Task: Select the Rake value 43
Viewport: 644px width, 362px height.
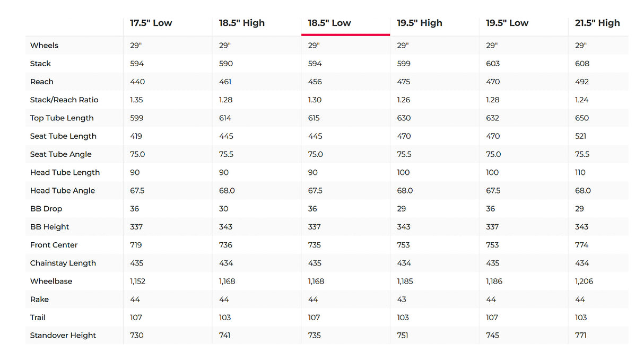Action: (402, 299)
